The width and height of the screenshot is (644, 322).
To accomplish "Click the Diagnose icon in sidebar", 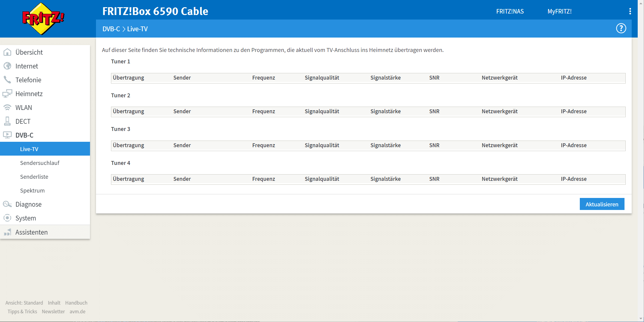I will coord(7,204).
